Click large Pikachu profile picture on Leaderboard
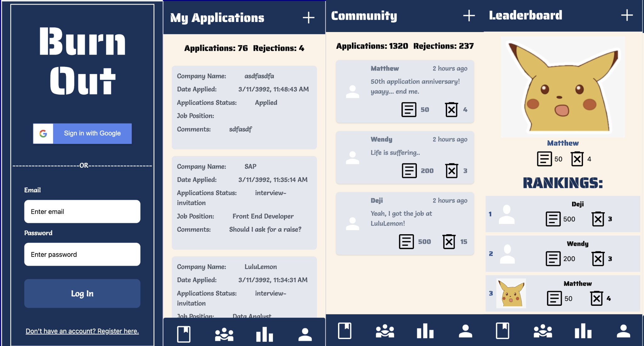Screen dimensions: 644x346 [x=563, y=87]
